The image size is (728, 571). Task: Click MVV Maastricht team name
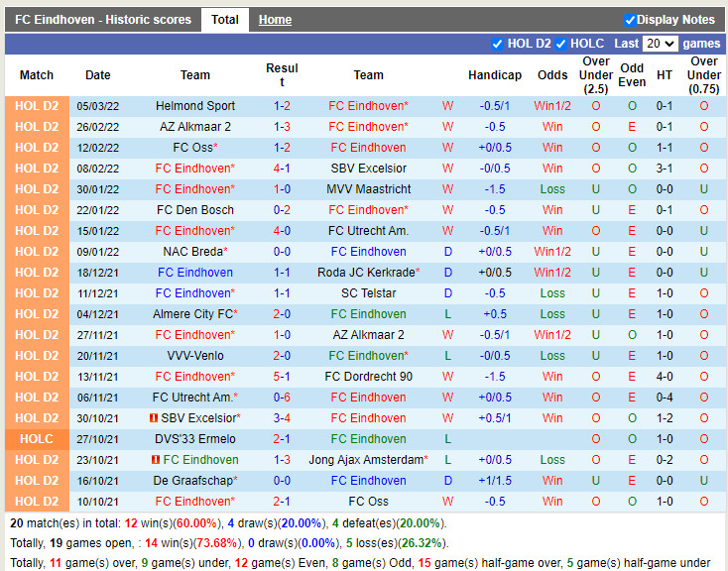[368, 189]
